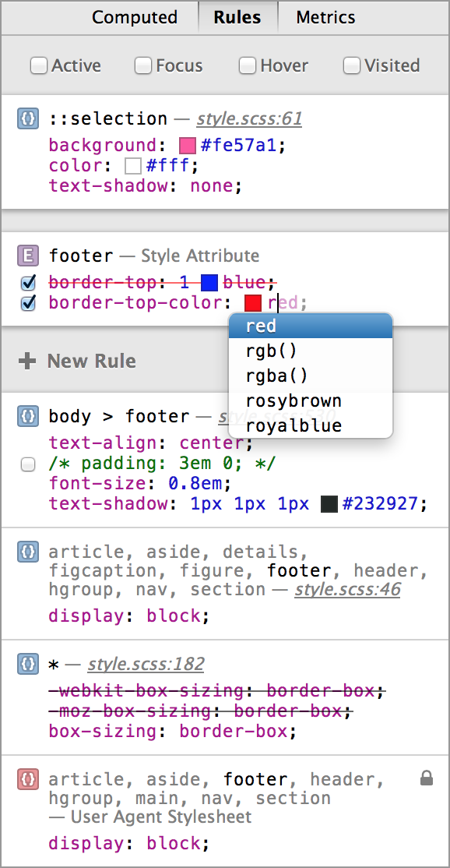Open the white #fff color swatch
Image resolution: width=450 pixels, height=868 pixels.
[133, 166]
